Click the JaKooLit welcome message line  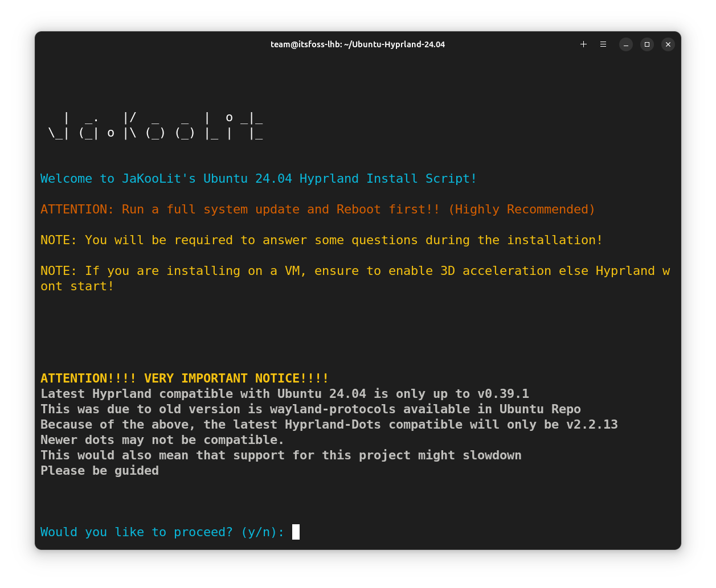click(x=258, y=178)
